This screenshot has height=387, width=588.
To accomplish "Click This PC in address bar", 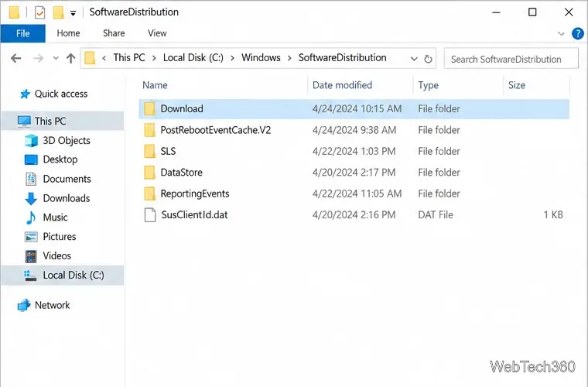I will (129, 58).
